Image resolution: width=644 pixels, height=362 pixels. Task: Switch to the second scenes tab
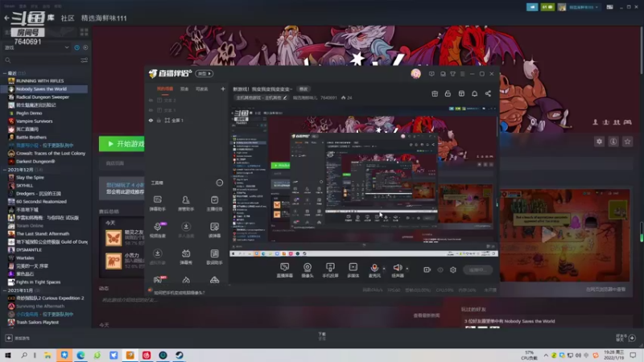tap(184, 89)
